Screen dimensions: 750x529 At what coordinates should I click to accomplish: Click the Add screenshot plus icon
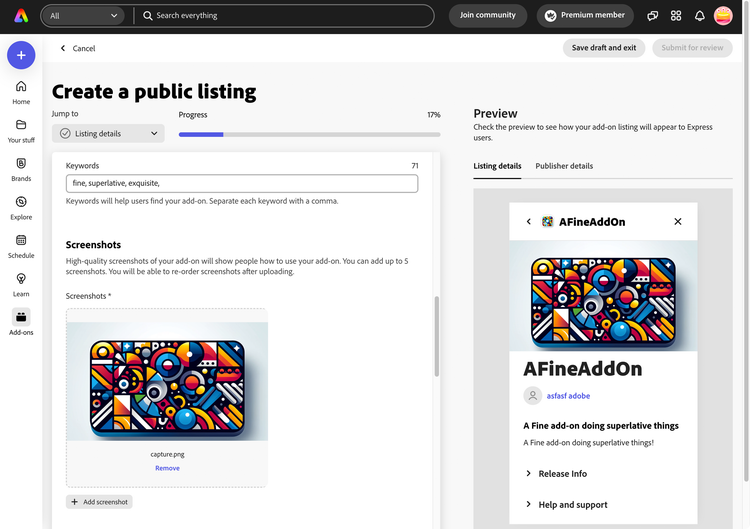click(x=74, y=502)
